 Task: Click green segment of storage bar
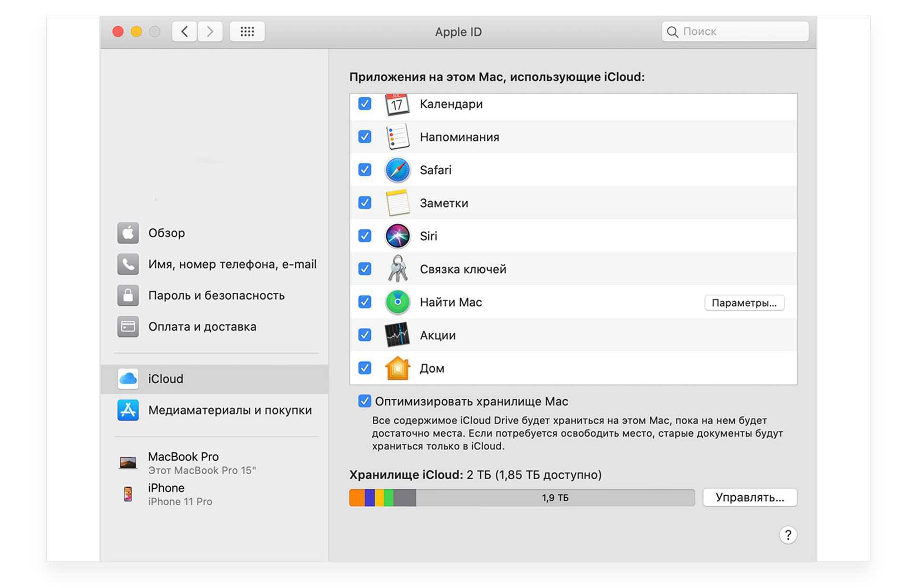[x=389, y=498]
